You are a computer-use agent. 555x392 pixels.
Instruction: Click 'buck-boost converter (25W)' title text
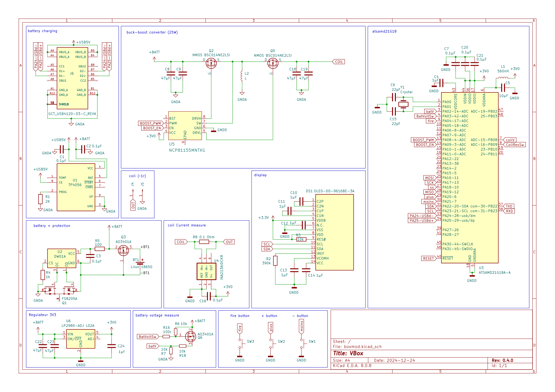[152, 32]
